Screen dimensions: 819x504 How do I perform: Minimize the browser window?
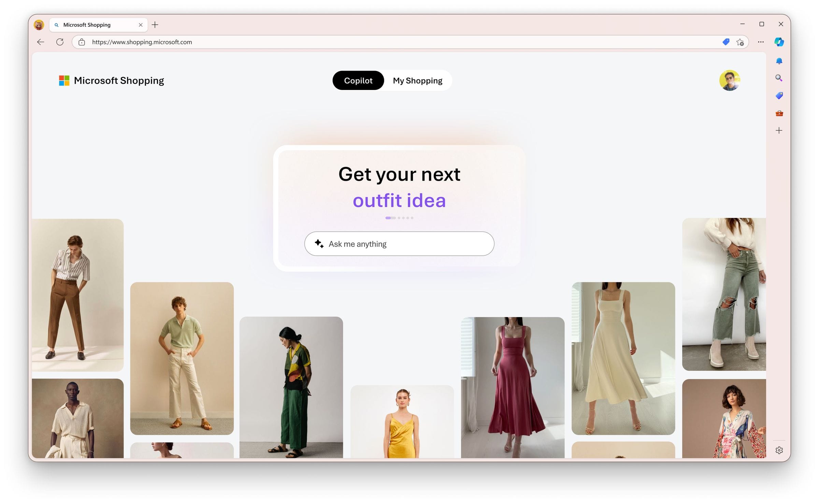coord(742,24)
